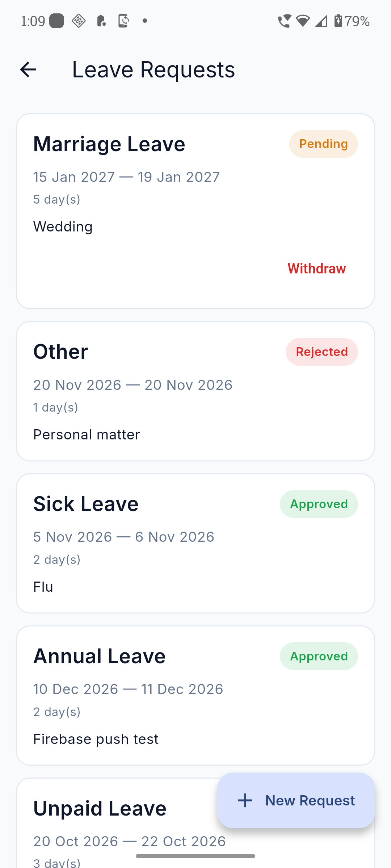Open the Sick Leave request card
391x868 pixels.
195,544
